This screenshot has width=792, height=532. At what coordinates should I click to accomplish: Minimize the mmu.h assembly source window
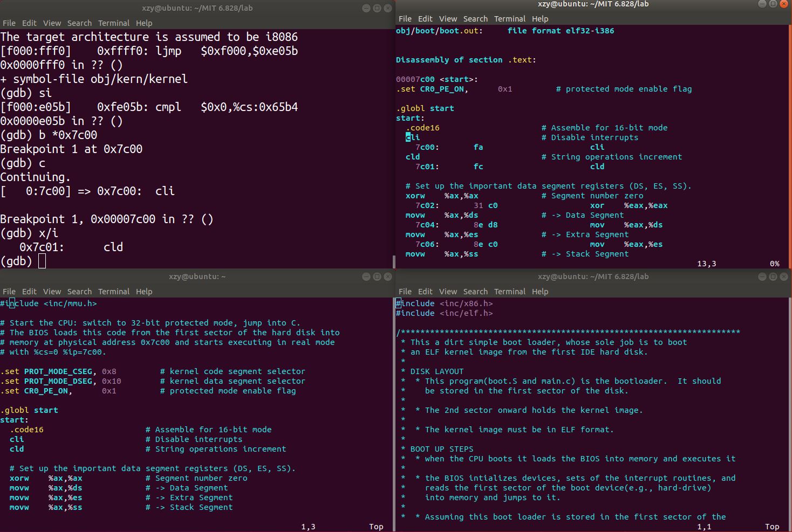pos(366,277)
